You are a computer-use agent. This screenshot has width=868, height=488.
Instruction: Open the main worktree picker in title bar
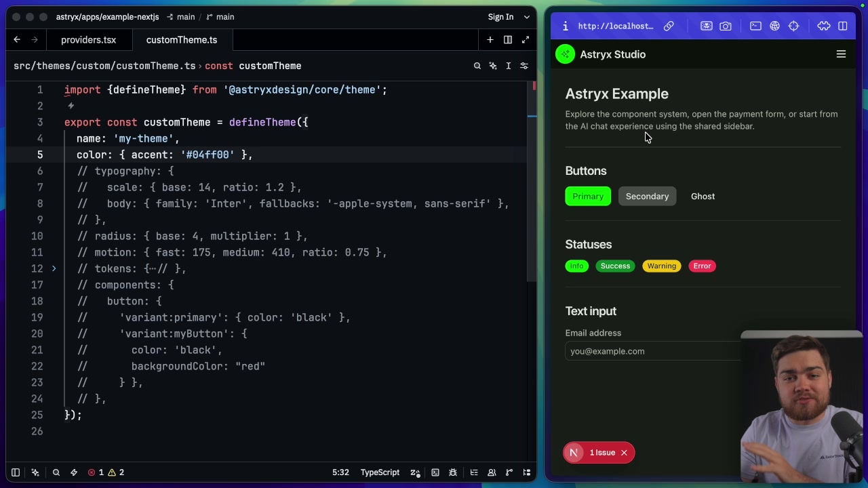[x=180, y=17]
